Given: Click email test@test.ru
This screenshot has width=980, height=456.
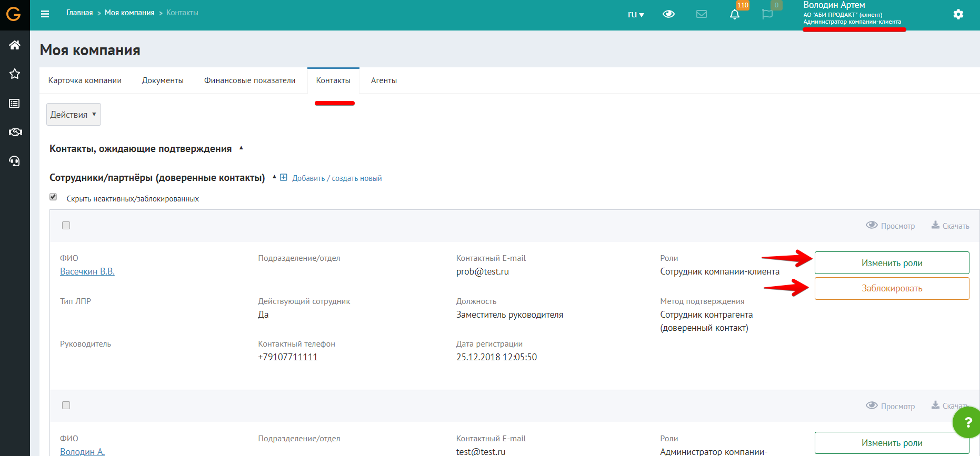Looking at the screenshot, I should tap(481, 451).
